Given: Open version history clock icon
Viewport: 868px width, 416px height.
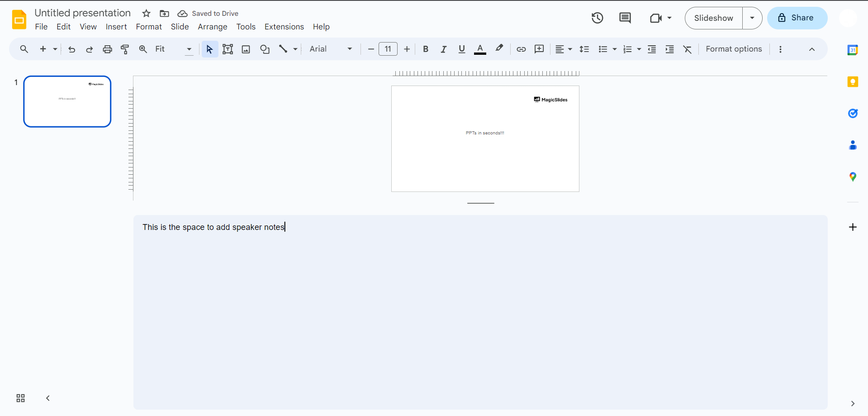Looking at the screenshot, I should coord(597,18).
